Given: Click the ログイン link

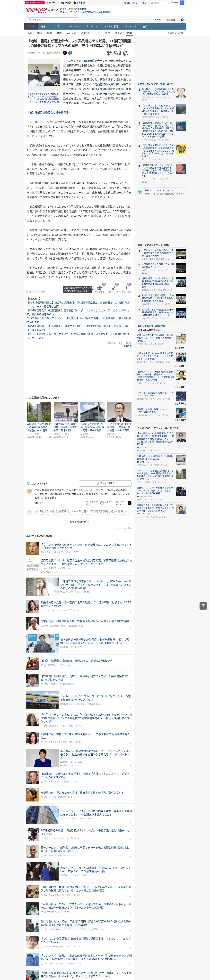Looking at the screenshot, I should [64, 12].
